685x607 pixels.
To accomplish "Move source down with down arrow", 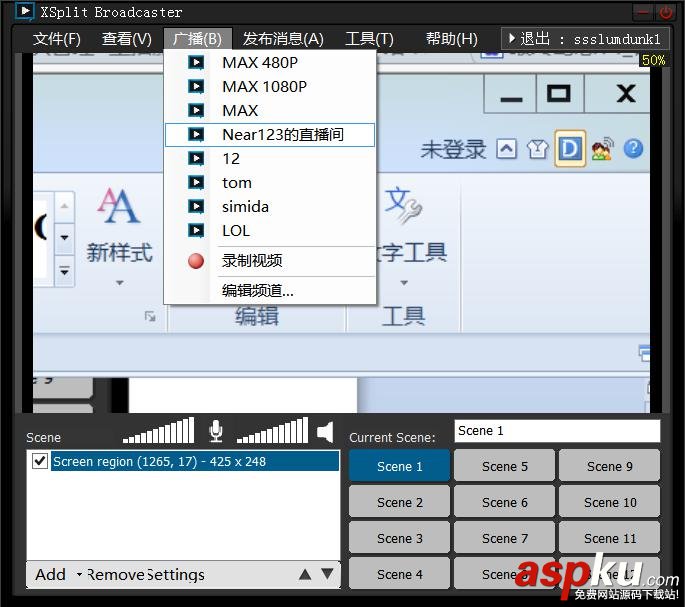I will tap(327, 574).
